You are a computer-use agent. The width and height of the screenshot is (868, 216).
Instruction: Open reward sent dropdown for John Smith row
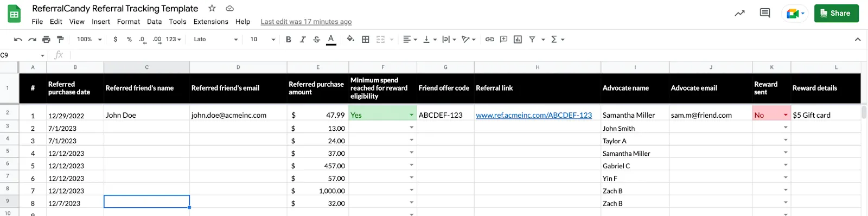(786, 128)
